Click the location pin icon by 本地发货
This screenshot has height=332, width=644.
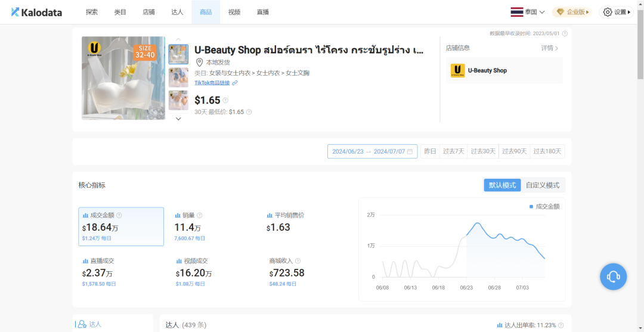pos(199,63)
